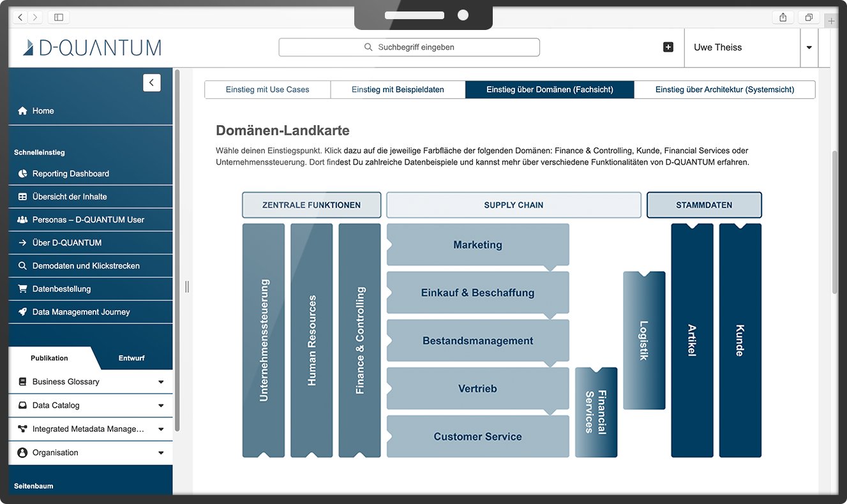Toggle the sidebar layout button in browser toolbar

click(58, 17)
